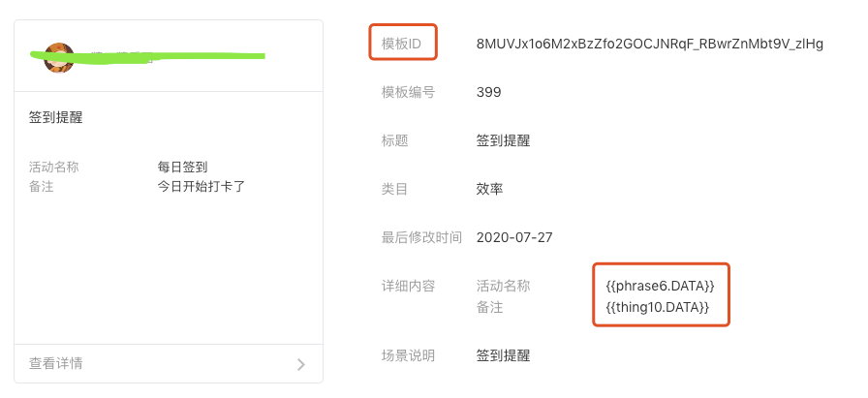
Task: Click the 2020-07-27 modification date
Action: pos(514,237)
